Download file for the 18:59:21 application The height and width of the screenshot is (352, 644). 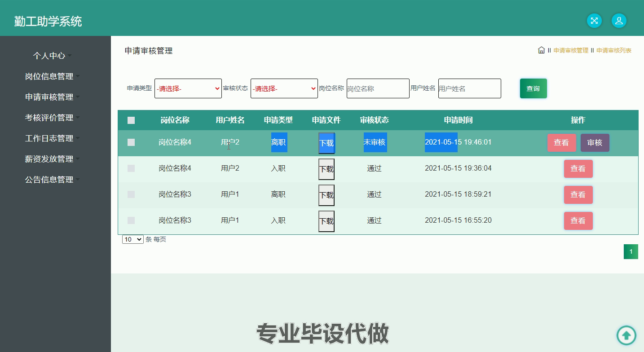(326, 195)
